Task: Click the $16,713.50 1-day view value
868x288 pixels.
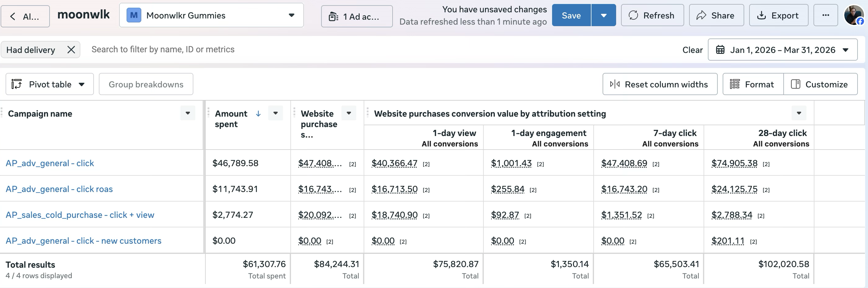Action: click(394, 189)
